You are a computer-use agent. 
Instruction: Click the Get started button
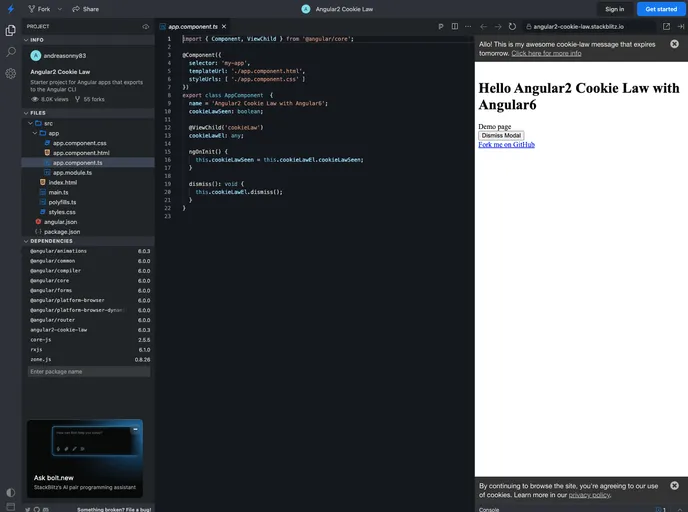point(661,9)
